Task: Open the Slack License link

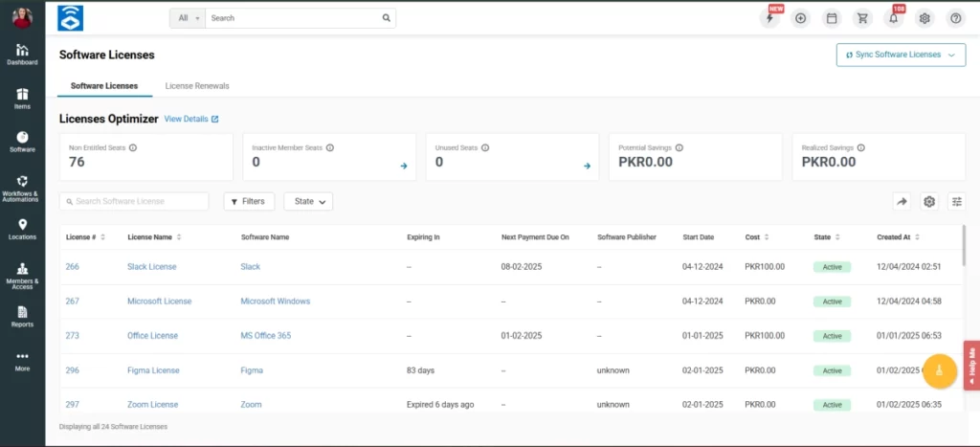Action: [x=152, y=266]
